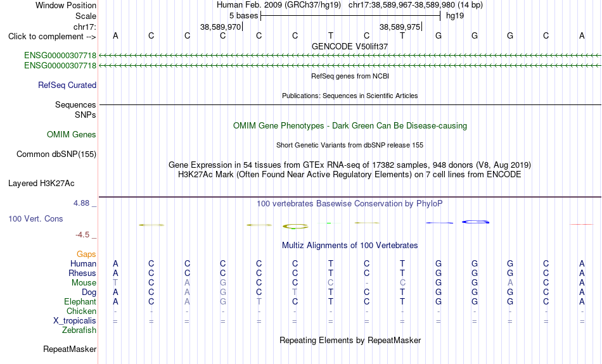The width and height of the screenshot is (602, 364).
Task: Click the '5 bases' scale text
Action: (244, 16)
